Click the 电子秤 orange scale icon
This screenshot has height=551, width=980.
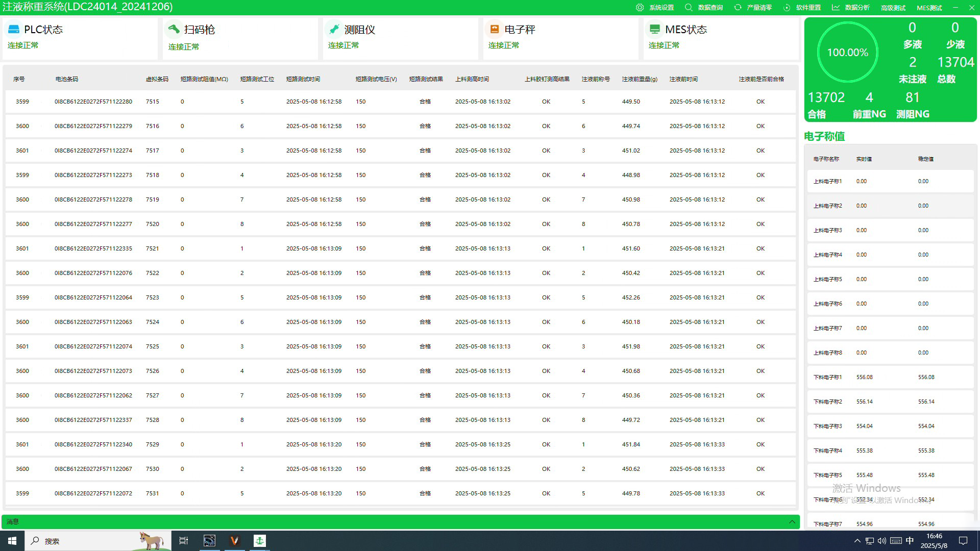[x=494, y=29]
